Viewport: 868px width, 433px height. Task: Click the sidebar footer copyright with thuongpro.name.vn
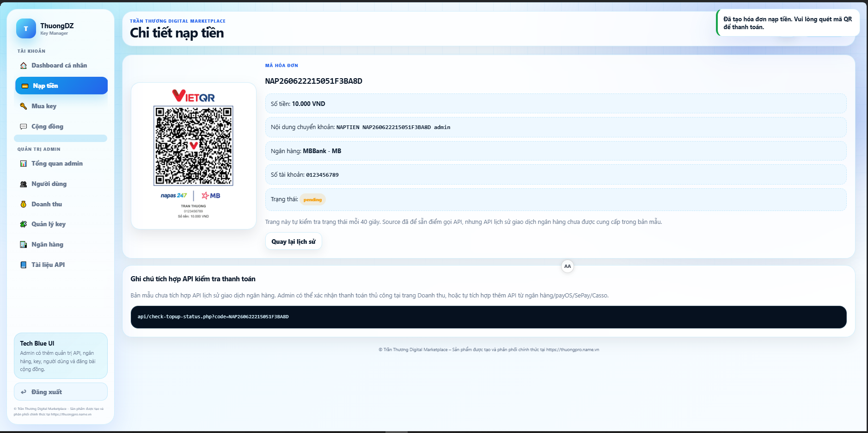pyautogui.click(x=59, y=412)
